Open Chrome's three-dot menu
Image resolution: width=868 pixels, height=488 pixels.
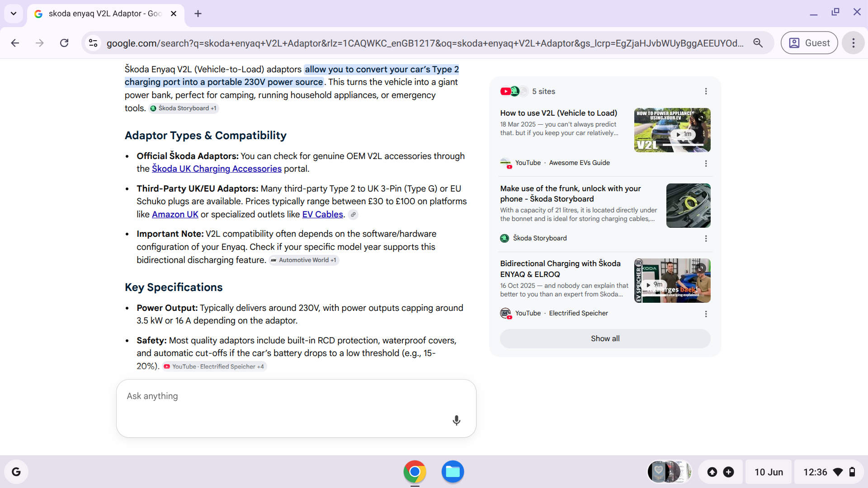[x=854, y=43]
